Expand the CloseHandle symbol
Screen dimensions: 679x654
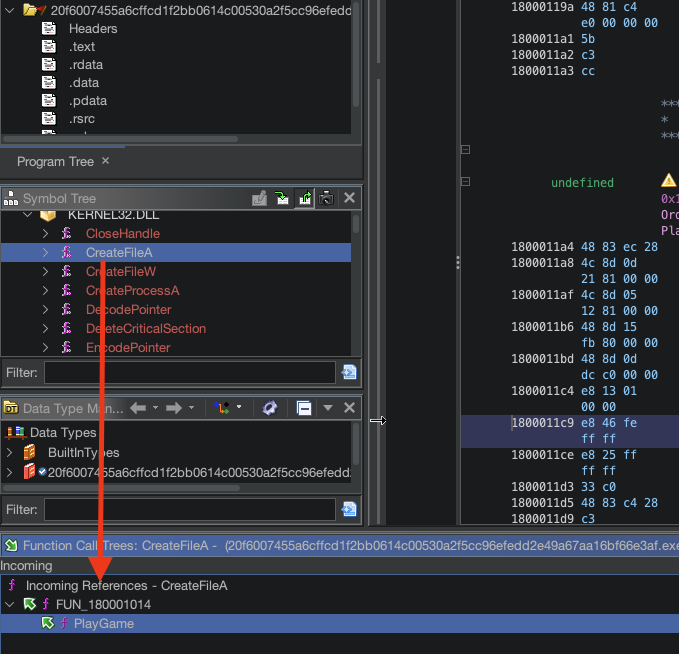tap(45, 233)
